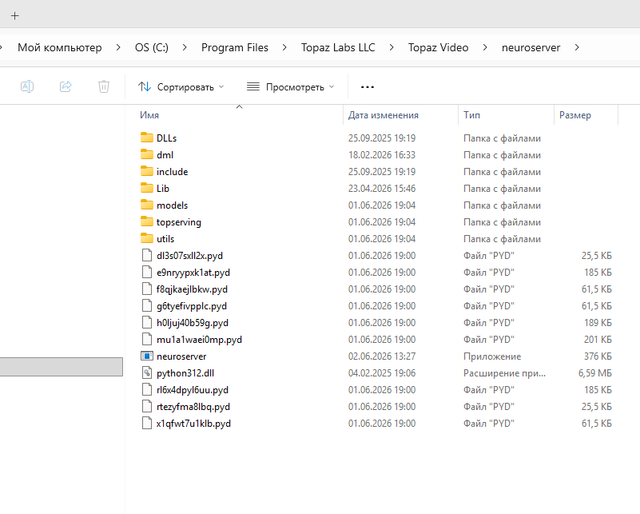Screen dimensions: 640x514
Task: Click the folder name topserving
Action: tap(179, 223)
